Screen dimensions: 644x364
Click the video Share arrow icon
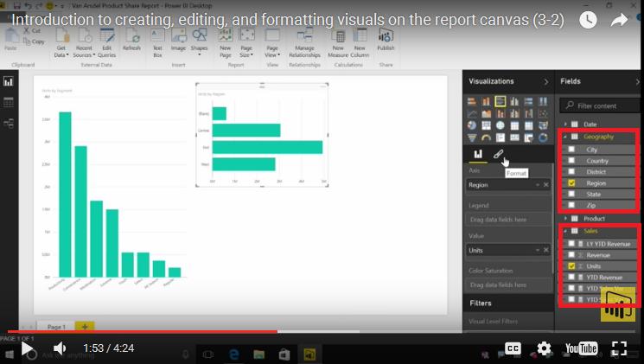point(619,20)
